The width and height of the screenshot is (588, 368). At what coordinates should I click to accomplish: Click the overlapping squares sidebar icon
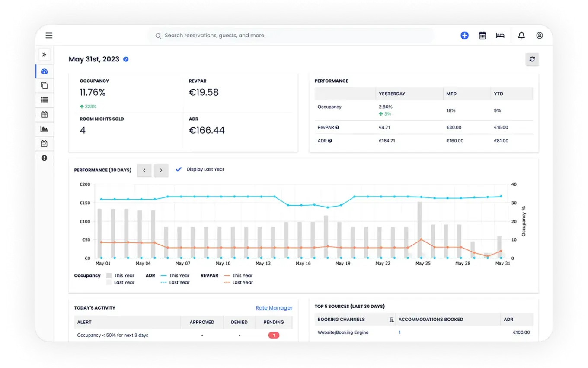tap(44, 86)
